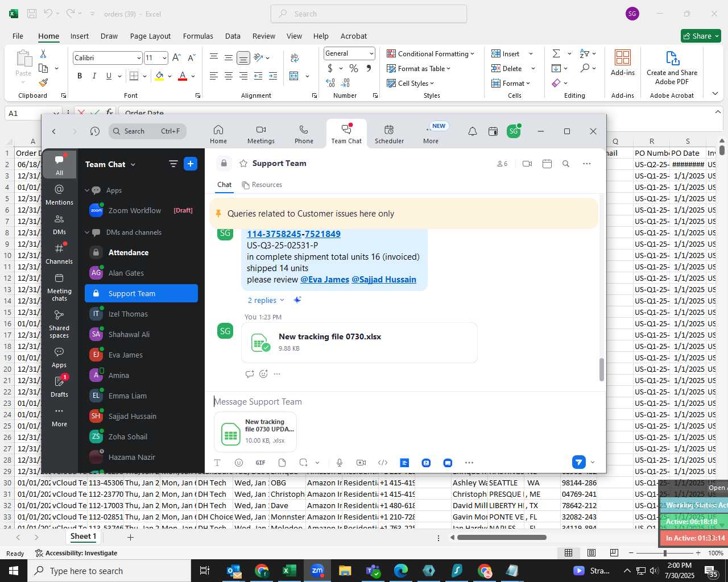Switch to Normal view in Excel status bar
The width and height of the screenshot is (728, 582).
(x=568, y=552)
